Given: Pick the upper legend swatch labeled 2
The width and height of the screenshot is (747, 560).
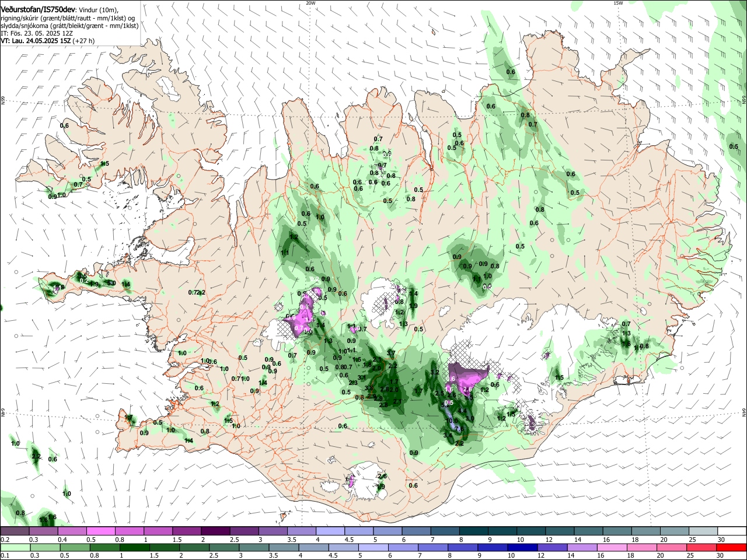Looking at the screenshot, I should coord(215,531).
